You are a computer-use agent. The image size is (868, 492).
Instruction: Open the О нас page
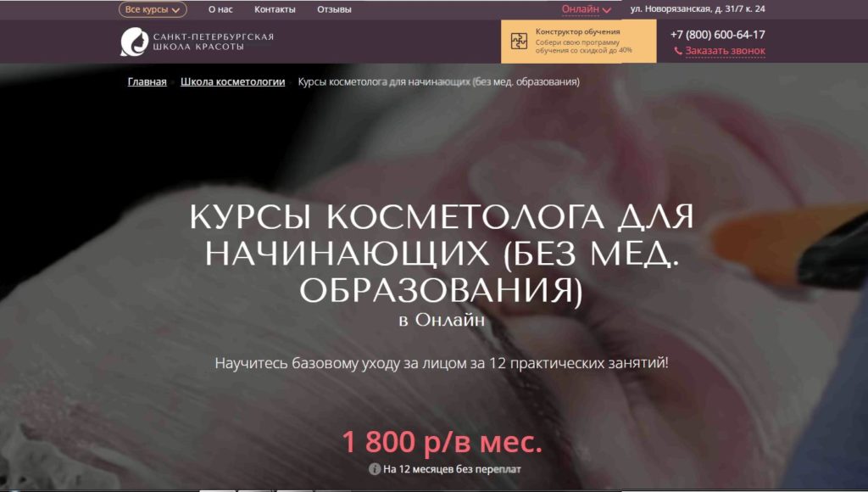[220, 10]
